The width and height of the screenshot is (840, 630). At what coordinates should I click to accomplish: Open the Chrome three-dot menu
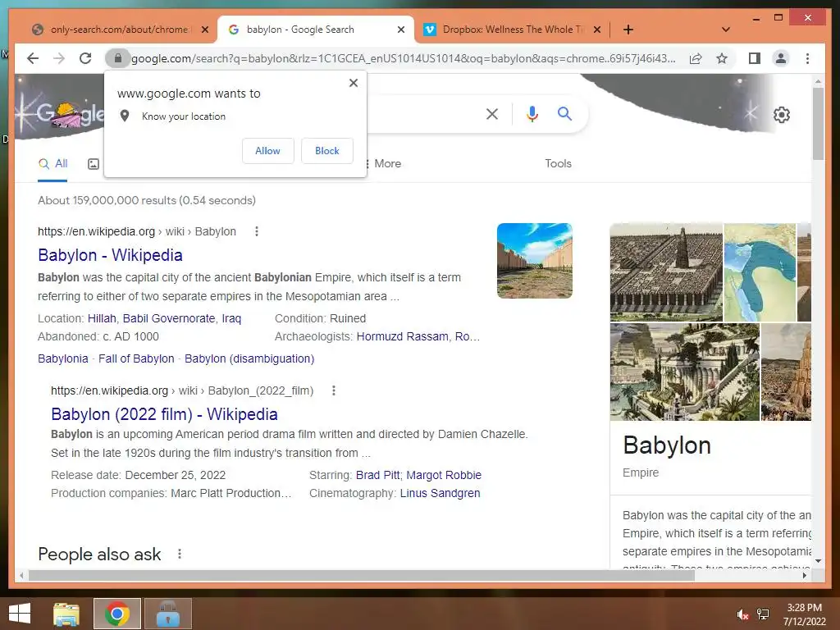pyautogui.click(x=807, y=58)
